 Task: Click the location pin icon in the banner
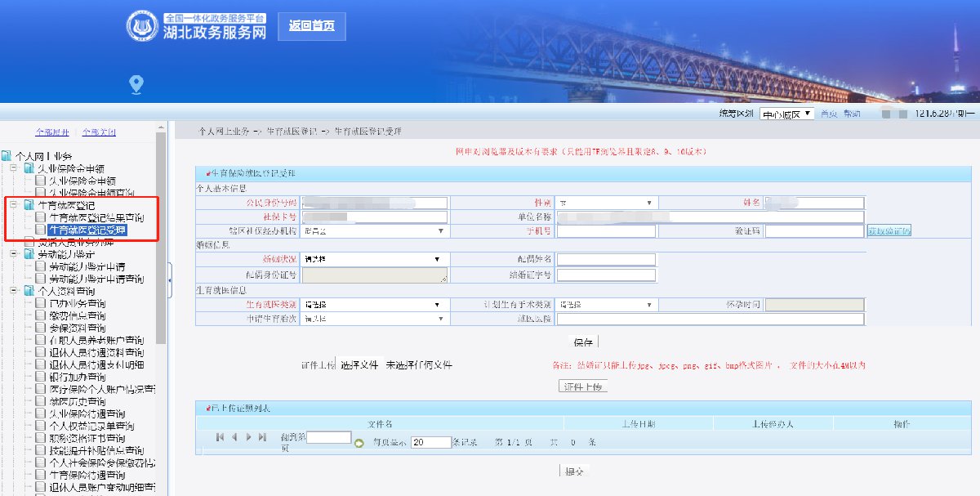136,83
